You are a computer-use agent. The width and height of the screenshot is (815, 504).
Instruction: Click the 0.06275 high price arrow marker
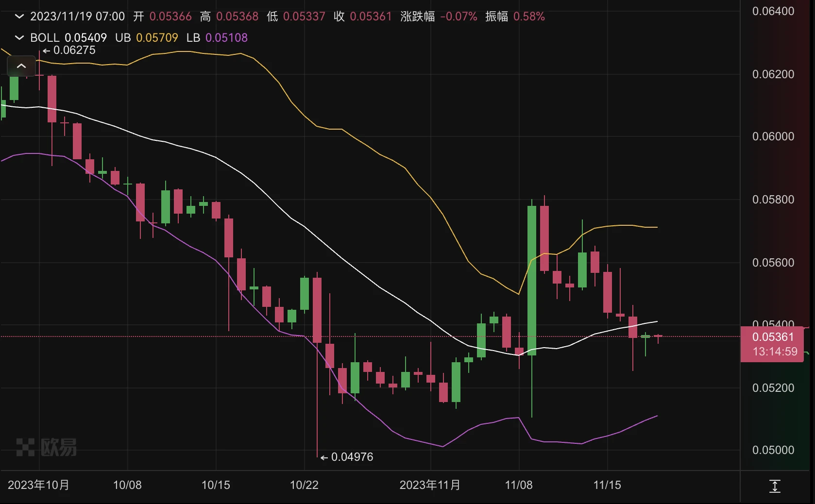69,50
